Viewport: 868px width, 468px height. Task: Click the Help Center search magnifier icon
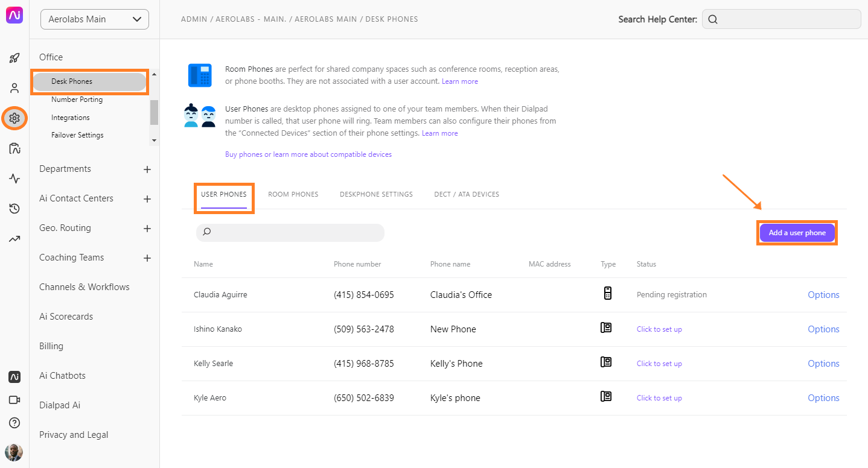click(713, 19)
